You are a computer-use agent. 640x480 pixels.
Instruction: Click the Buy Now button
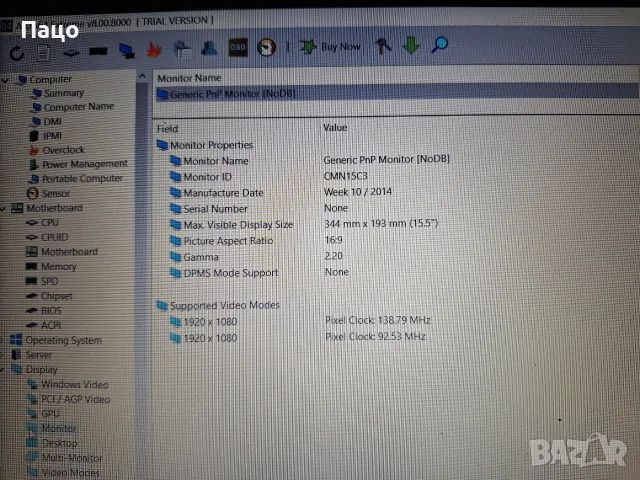point(330,47)
